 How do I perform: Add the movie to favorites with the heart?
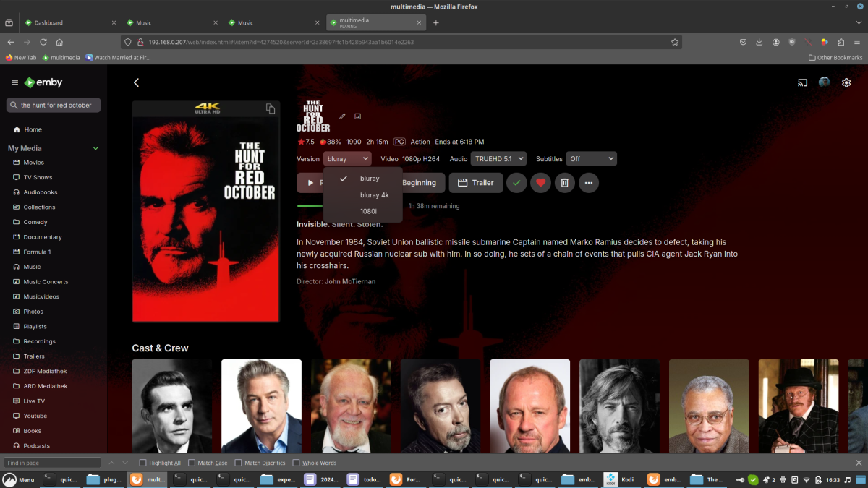click(540, 182)
